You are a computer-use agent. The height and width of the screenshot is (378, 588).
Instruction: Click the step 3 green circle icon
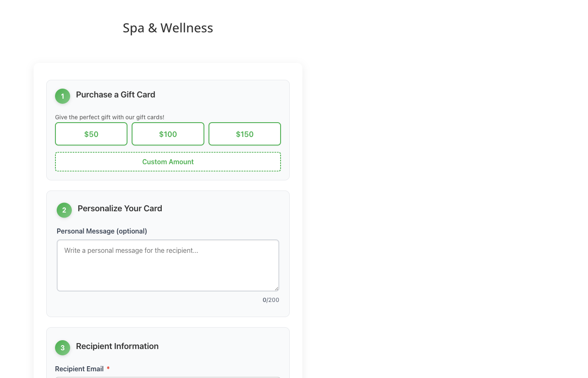click(x=63, y=348)
